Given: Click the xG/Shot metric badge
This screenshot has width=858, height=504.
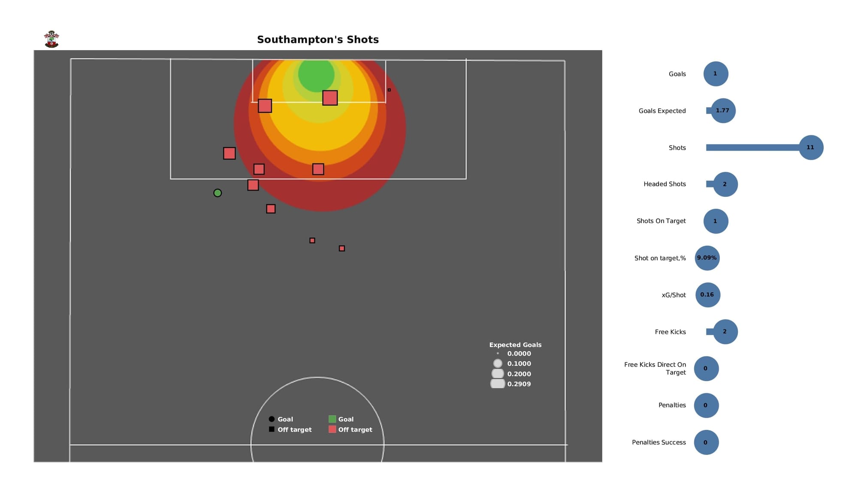Looking at the screenshot, I should point(708,295).
